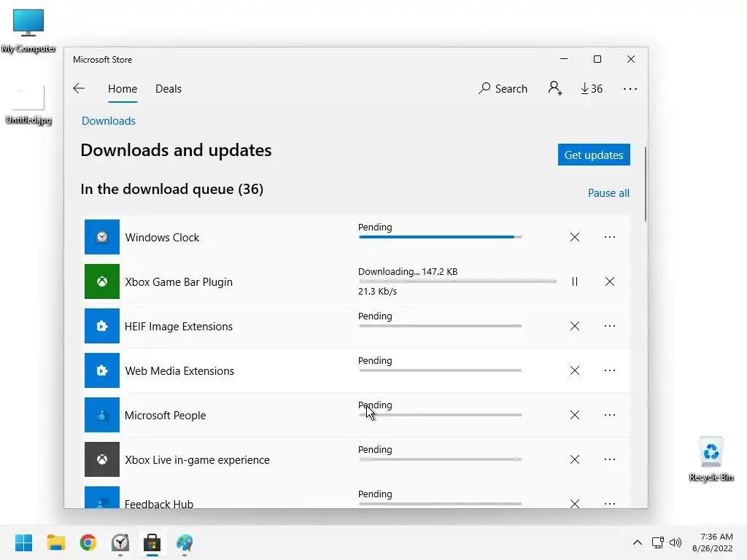Click the Xbox Game Bar Plugin icon
This screenshot has width=747, height=560.
tap(102, 281)
